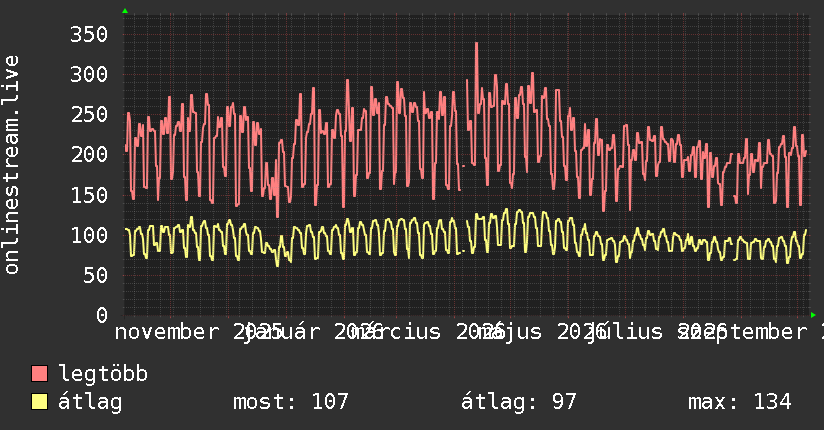
Task: Click the 'most: 107' current value
Action: [x=291, y=402]
